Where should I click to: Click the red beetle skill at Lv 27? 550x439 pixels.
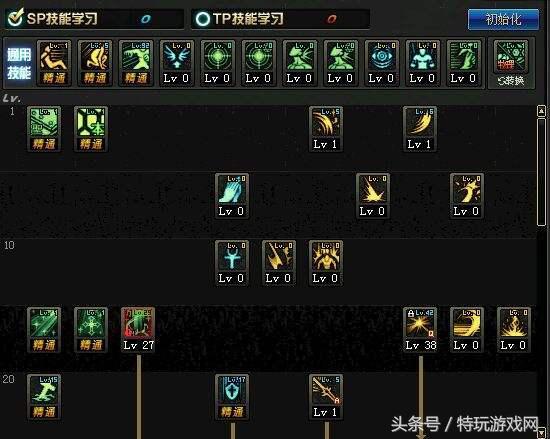138,330
